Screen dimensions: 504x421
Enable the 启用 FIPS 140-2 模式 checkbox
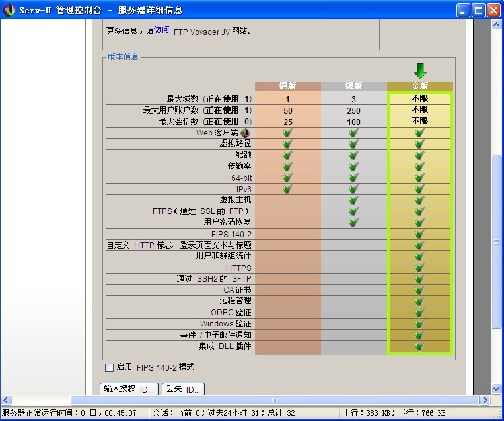coord(109,367)
